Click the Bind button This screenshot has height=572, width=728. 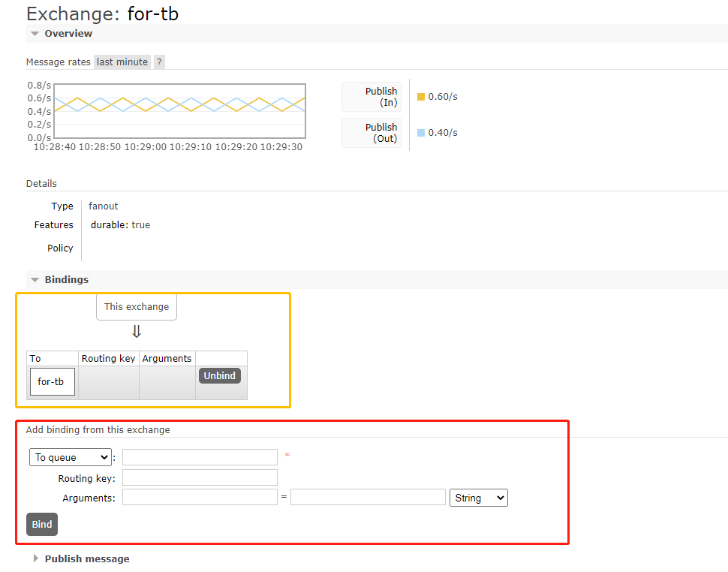42,524
